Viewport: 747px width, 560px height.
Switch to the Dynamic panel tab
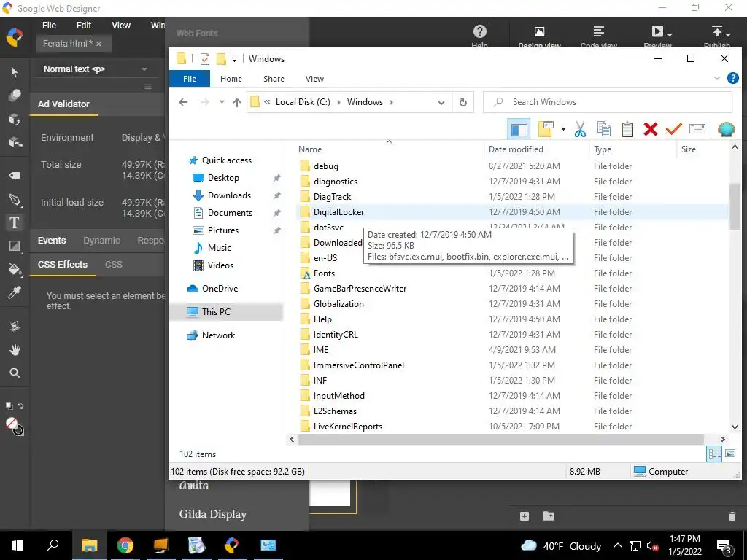101,241
